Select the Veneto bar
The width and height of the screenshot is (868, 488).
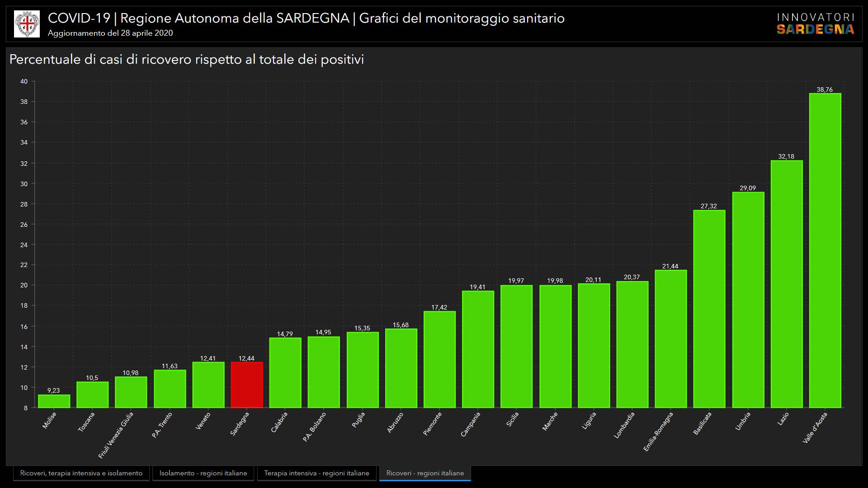click(208, 385)
